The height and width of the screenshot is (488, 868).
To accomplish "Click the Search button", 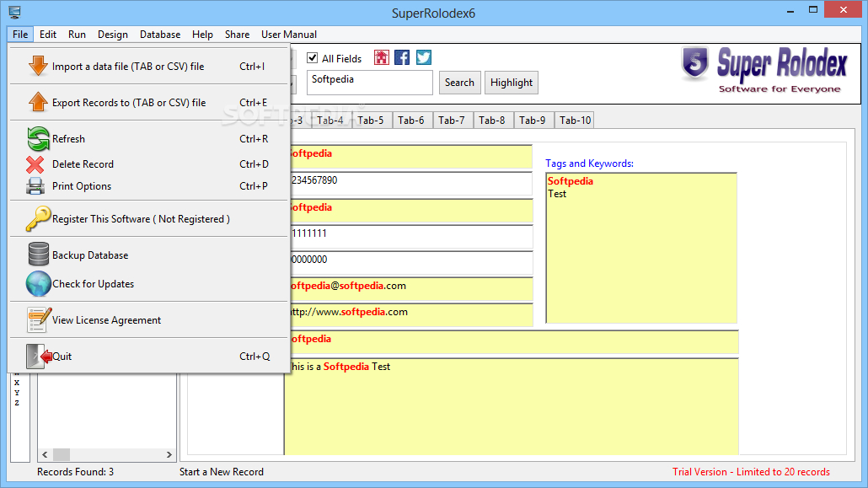I will (459, 83).
